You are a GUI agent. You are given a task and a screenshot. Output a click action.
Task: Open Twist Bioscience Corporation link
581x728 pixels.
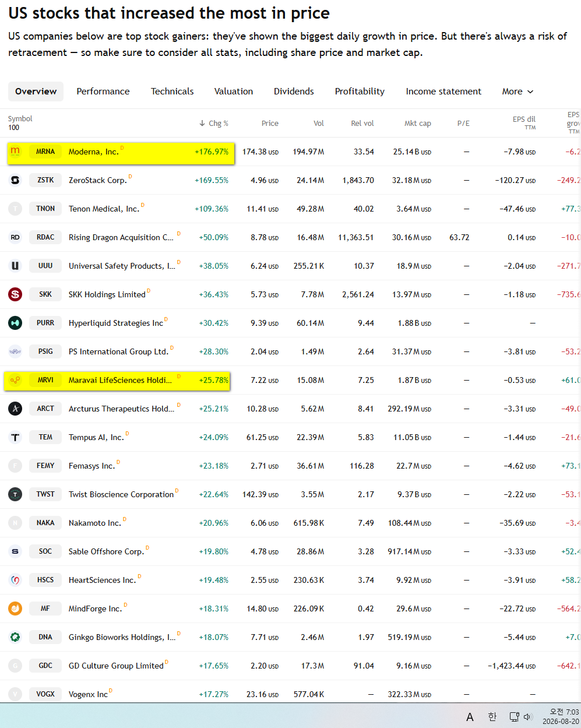121,494
